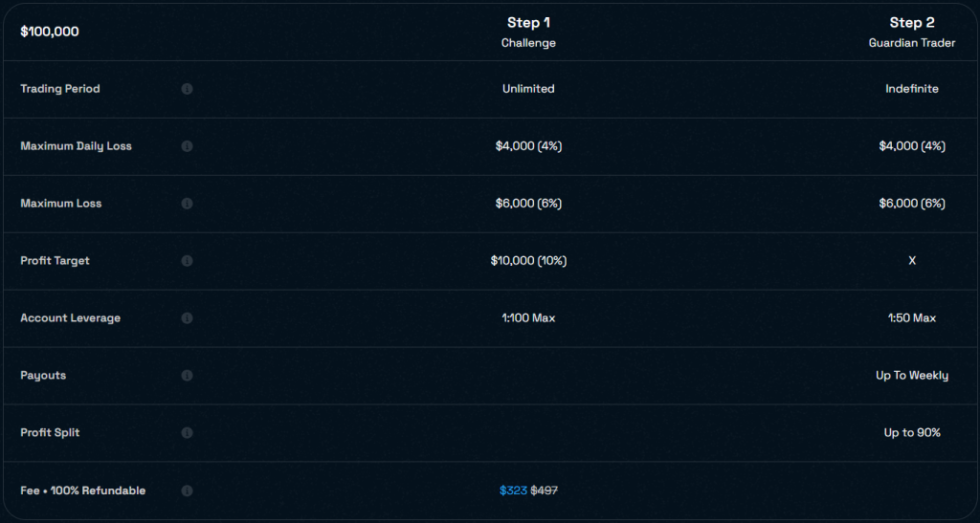
Task: Click the Account Leverage info icon
Action: click(187, 318)
